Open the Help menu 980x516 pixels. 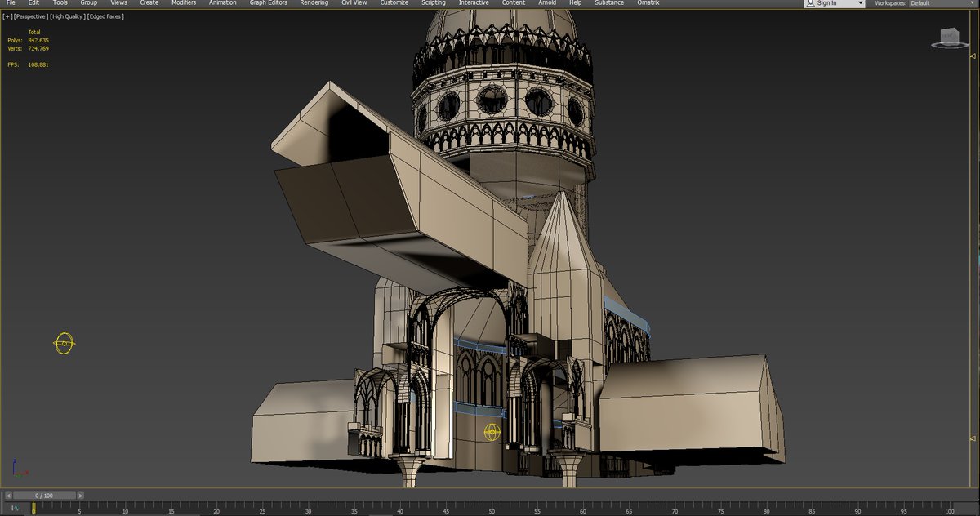point(575,2)
